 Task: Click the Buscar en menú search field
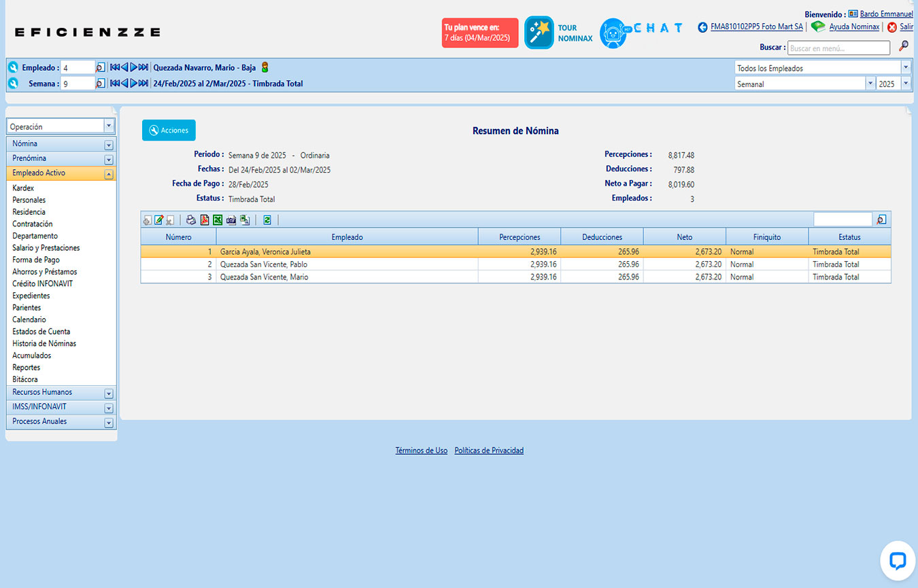click(x=838, y=48)
